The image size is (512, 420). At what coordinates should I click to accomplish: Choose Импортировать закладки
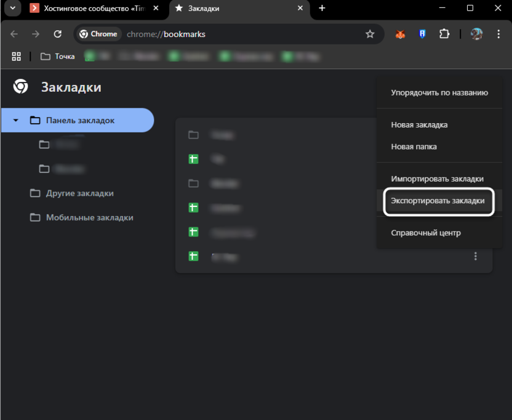point(439,179)
